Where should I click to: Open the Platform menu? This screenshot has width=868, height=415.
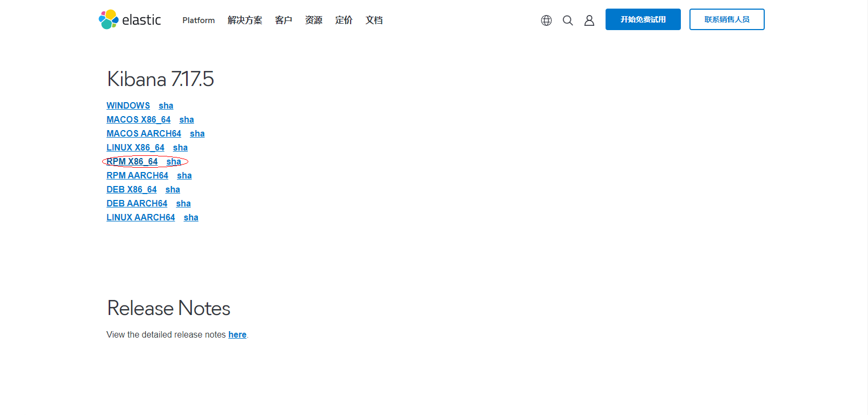[198, 20]
